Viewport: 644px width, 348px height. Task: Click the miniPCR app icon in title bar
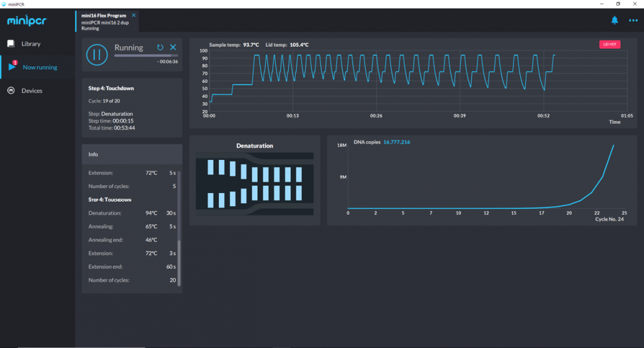tap(4, 4)
